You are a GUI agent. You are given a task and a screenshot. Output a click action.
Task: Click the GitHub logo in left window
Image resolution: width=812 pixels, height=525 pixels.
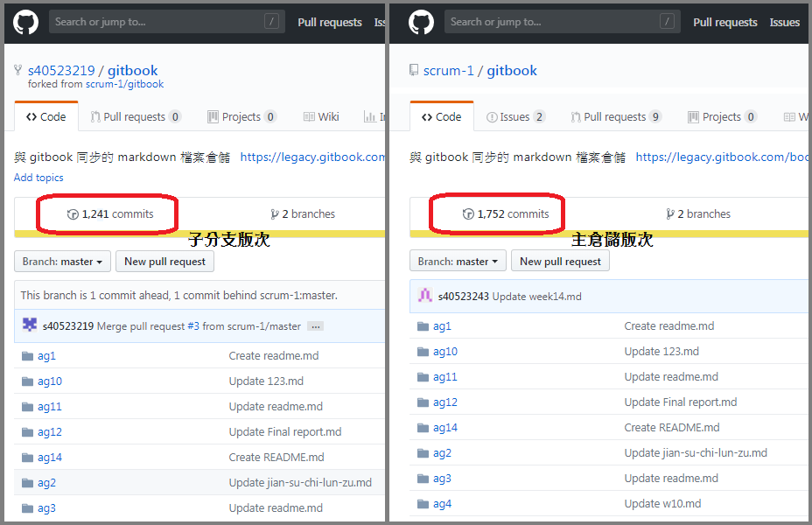click(x=25, y=22)
